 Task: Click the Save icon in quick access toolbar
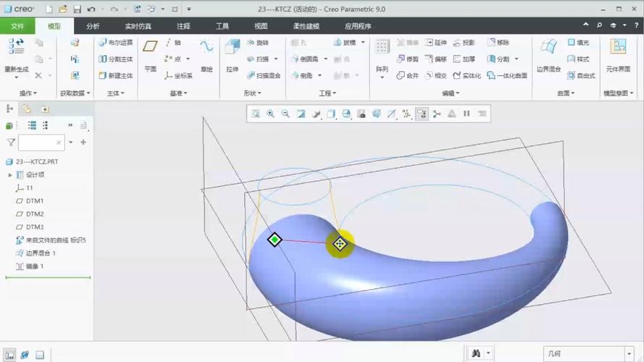(x=77, y=9)
